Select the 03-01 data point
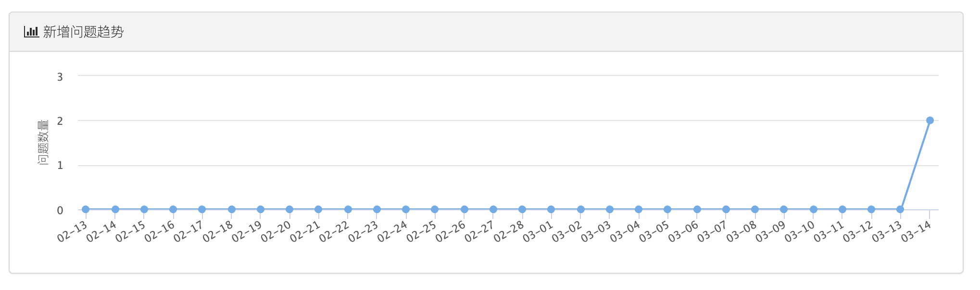Image resolution: width=980 pixels, height=290 pixels. point(551,209)
